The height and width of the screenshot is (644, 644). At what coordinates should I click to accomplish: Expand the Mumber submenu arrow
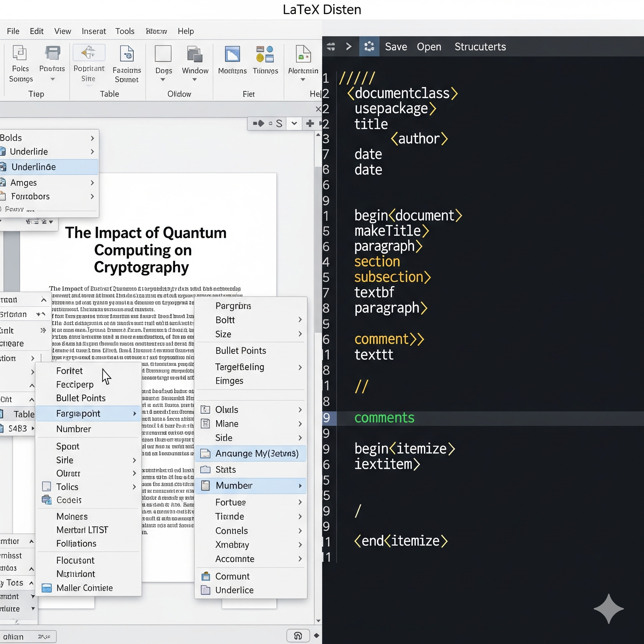pyautogui.click(x=300, y=486)
